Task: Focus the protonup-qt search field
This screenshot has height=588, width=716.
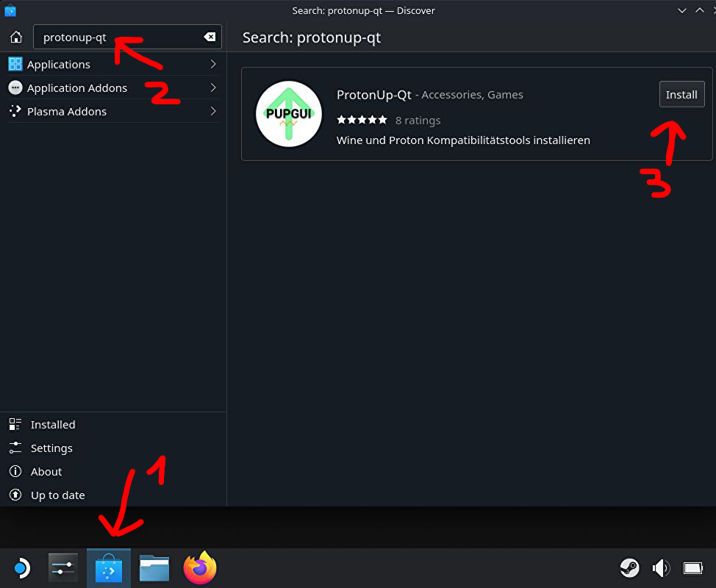Action: coord(127,37)
